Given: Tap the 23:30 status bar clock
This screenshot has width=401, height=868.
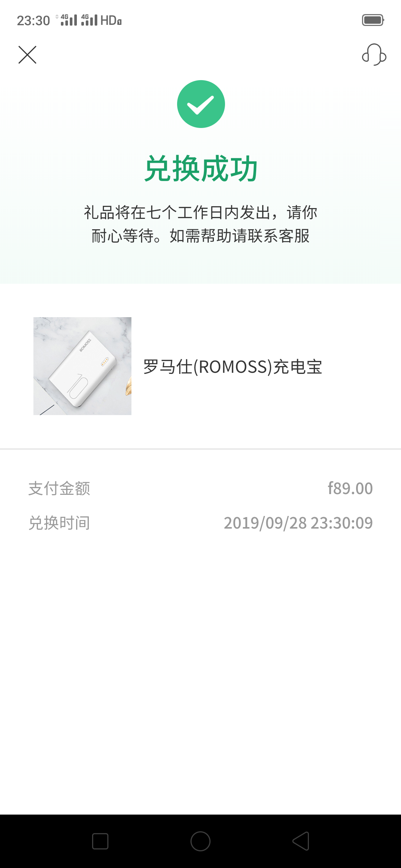Looking at the screenshot, I should 33,20.
